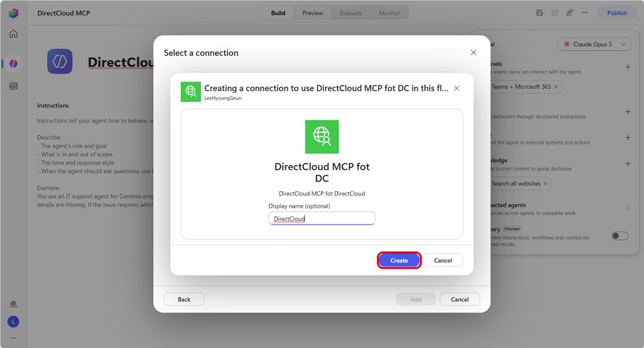Publish the agent

click(617, 13)
